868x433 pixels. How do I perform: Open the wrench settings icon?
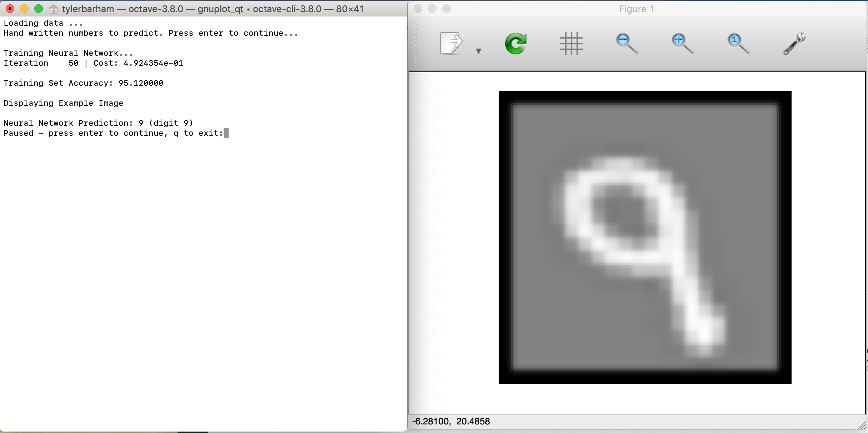point(794,44)
